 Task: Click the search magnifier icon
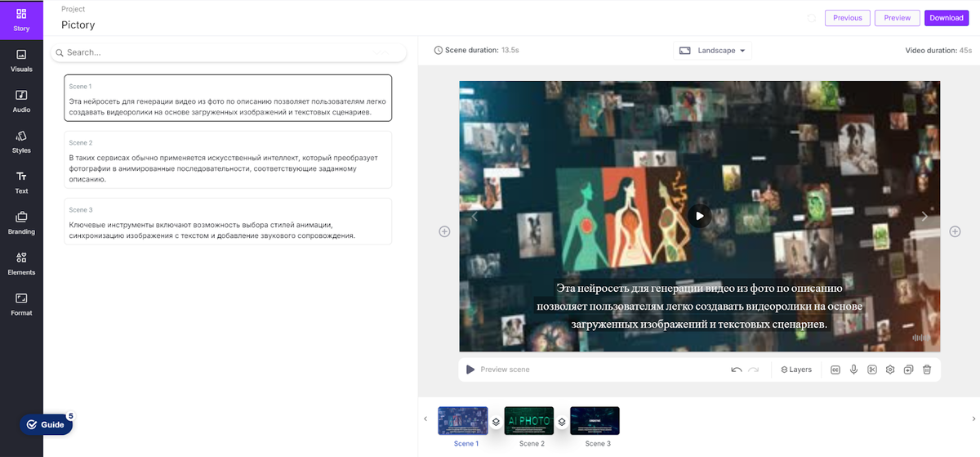tap(60, 52)
